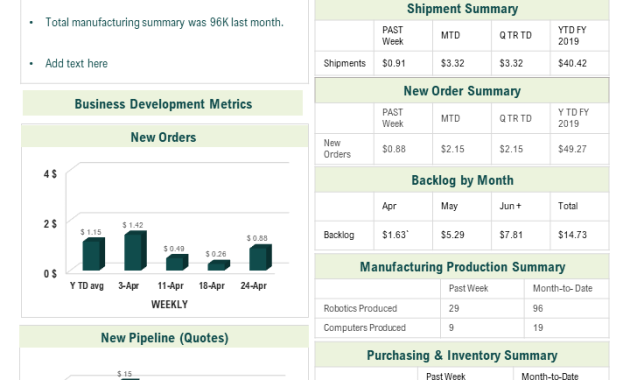Click the 'Past Week' header in Manufacturing table
Viewport: 630px width, 380px height.
pyautogui.click(x=468, y=288)
